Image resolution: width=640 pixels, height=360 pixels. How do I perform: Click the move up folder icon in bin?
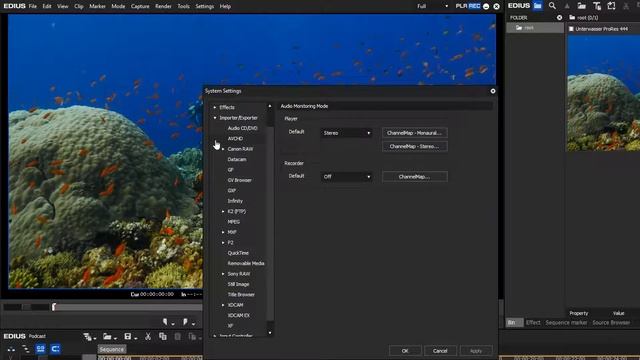567,6
